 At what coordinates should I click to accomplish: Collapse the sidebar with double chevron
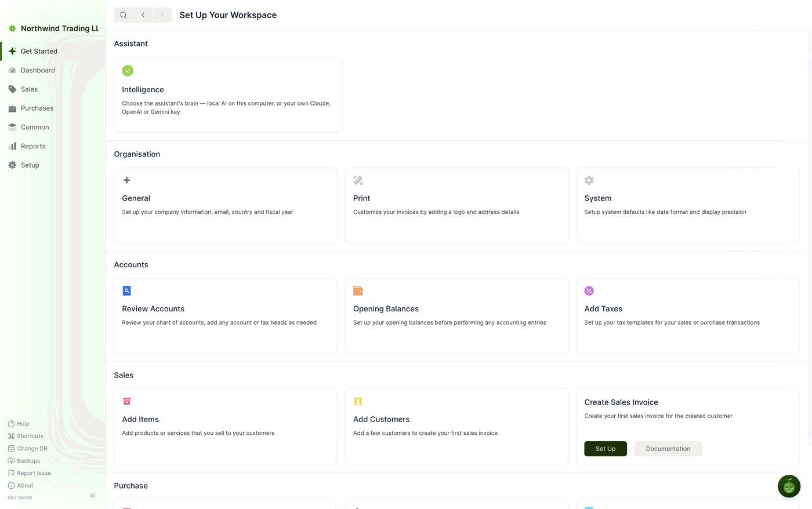tap(93, 496)
